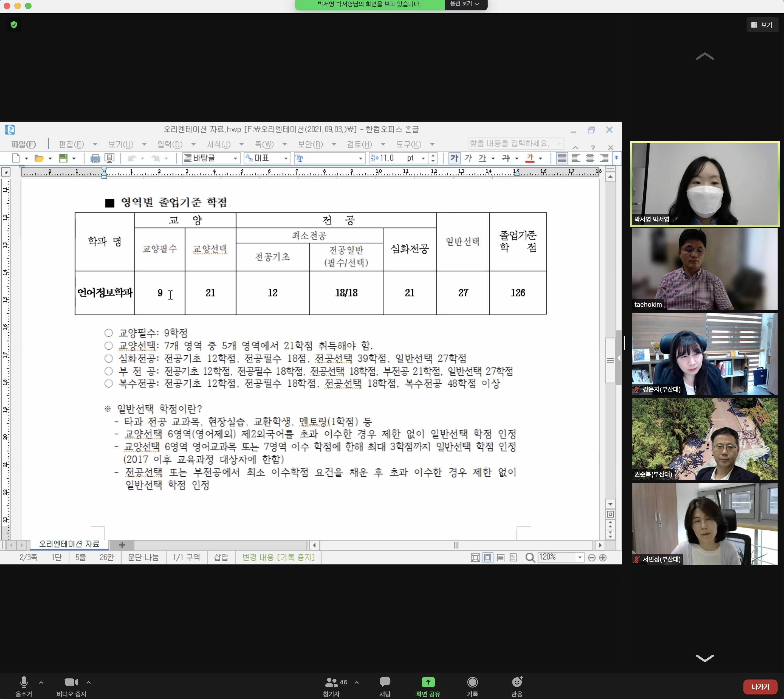Open the 보기(U) menu
784x699 pixels.
click(120, 144)
